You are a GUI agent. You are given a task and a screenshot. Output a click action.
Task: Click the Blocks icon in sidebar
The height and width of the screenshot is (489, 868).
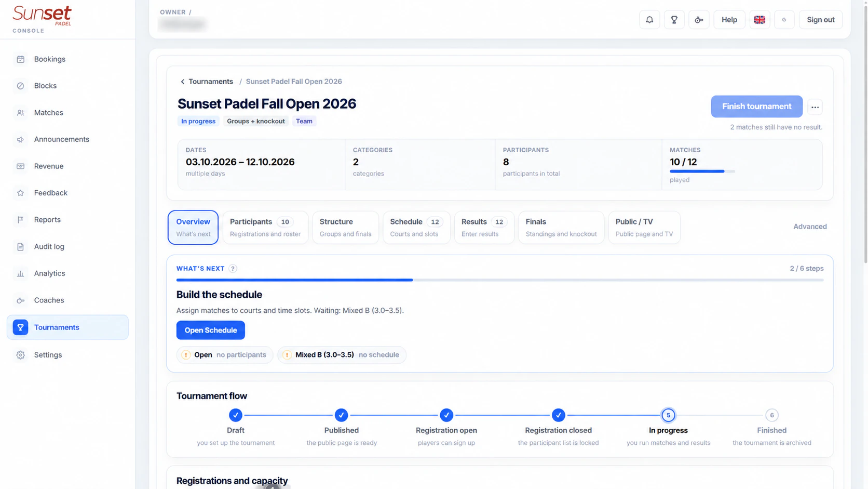20,86
